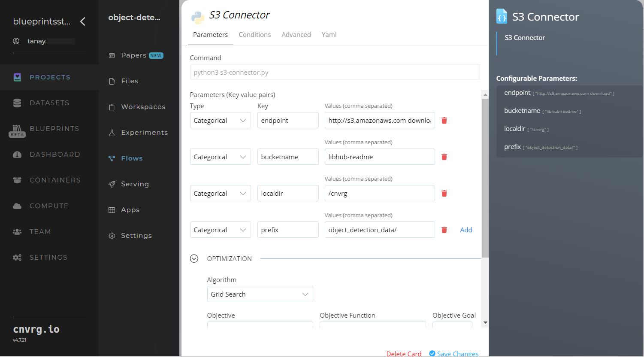Viewport: 644px width, 358px height.
Task: Collapse the sidebar with the back chevron
Action: pos(83,21)
